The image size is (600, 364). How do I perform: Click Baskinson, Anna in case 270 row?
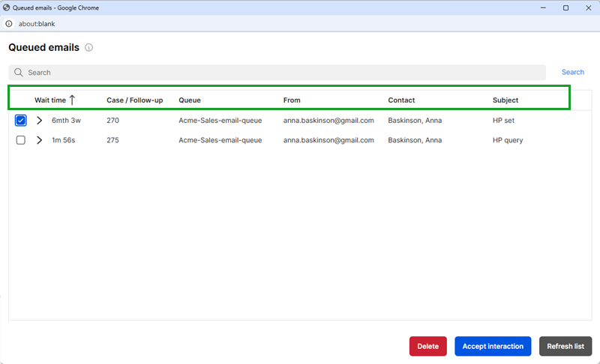tap(415, 121)
